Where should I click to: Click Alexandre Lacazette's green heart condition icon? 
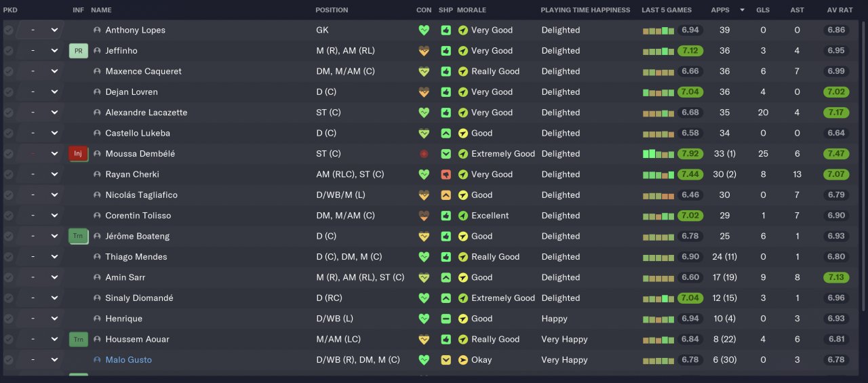[x=424, y=113]
